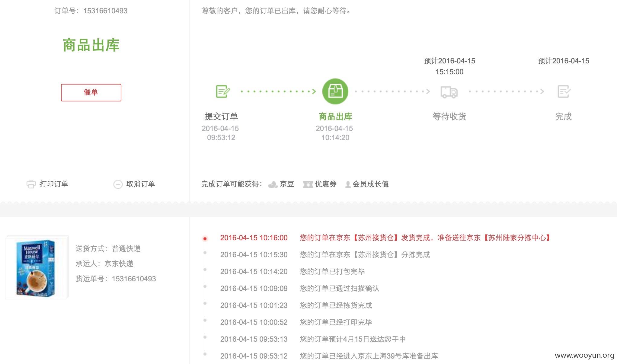Click the timeline dot for 10:01:23 entry
The height and width of the screenshot is (364, 617).
tap(205, 304)
